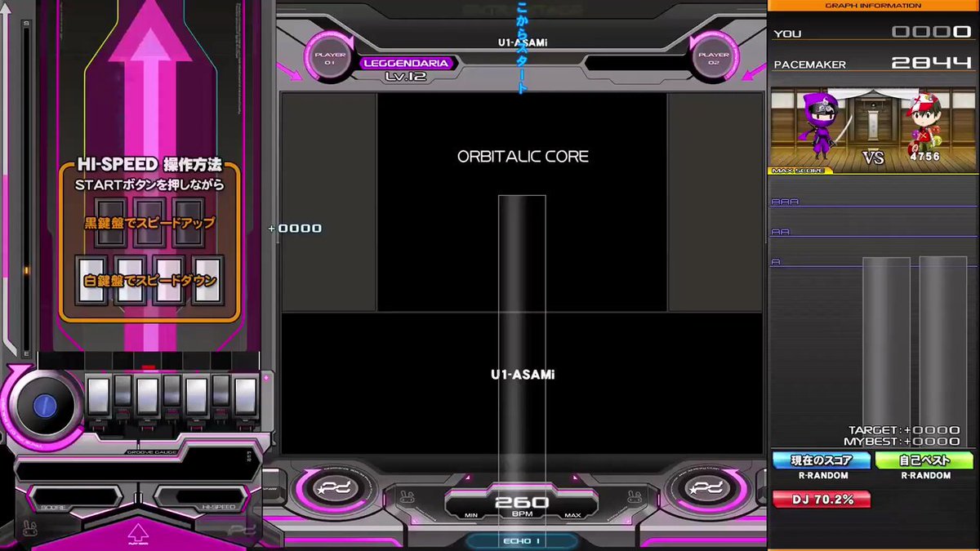980x551 pixels.
Task: Click R-RANDOM under 現在のスコア
Action: pos(823,476)
